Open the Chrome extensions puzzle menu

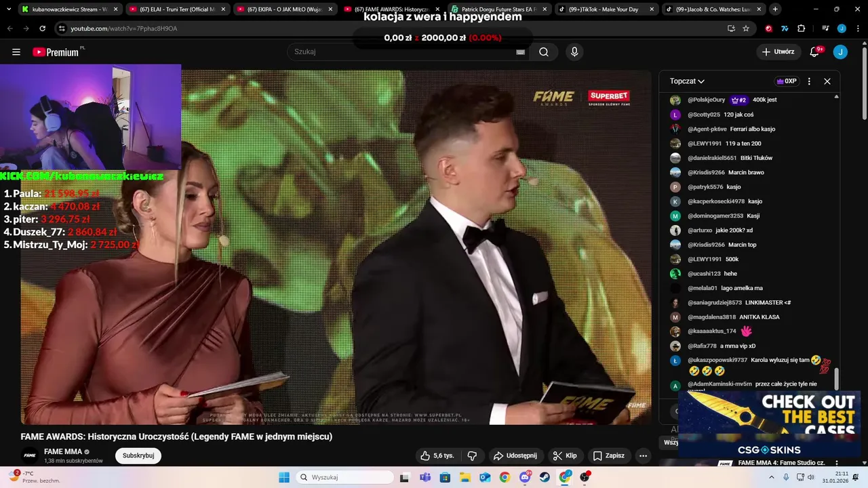[801, 28]
